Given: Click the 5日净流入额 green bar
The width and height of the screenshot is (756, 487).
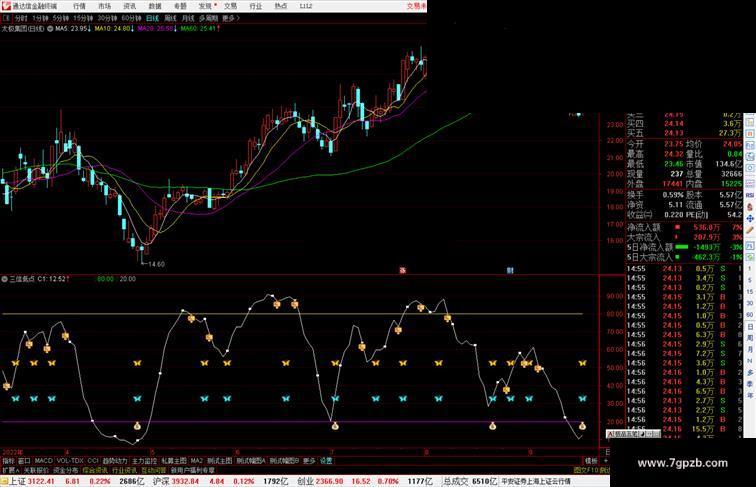Looking at the screenshot, I should tap(682, 247).
